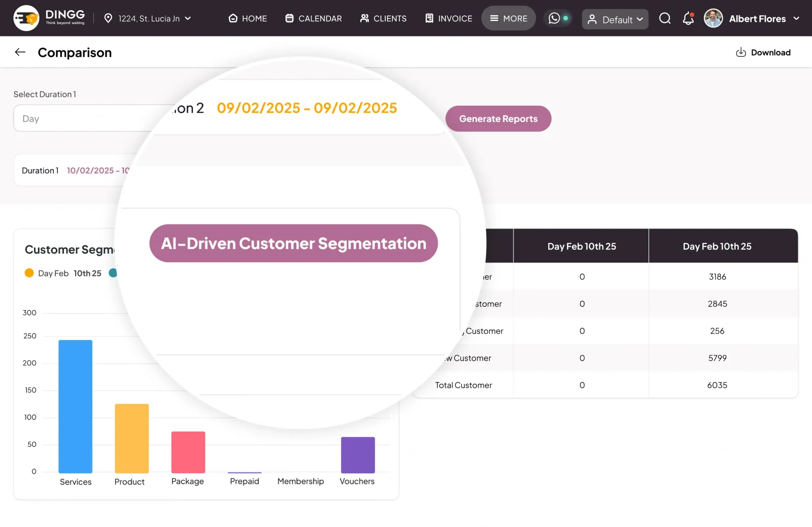
Task: Click the Total Customer row label
Action: coord(463,385)
